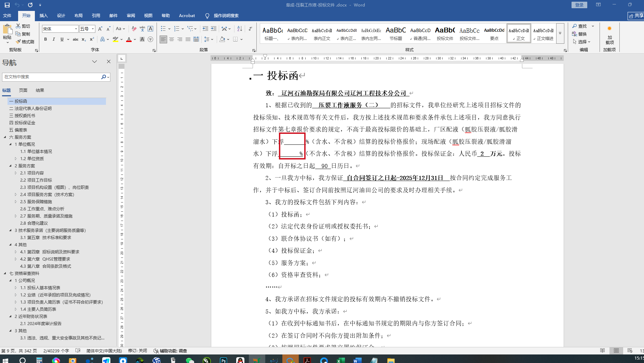Save the document with the floppy icon
Viewport: 644px width, 363px height.
click(x=7, y=5)
